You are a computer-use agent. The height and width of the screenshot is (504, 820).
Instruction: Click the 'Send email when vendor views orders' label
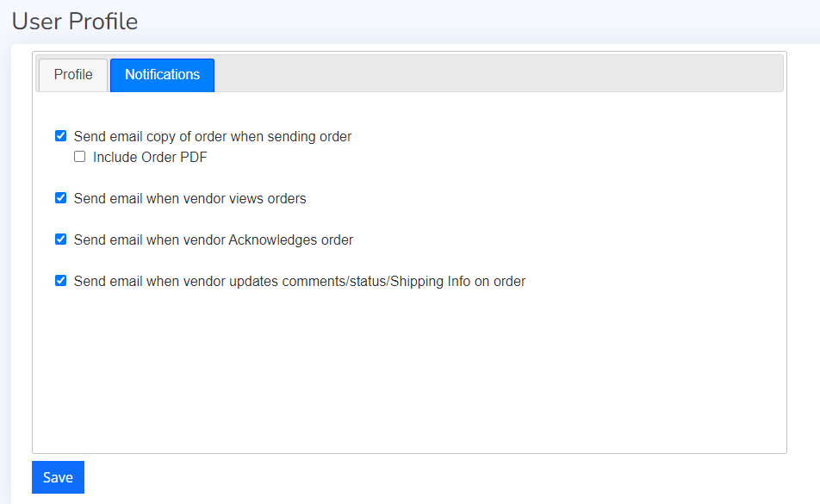coord(189,198)
